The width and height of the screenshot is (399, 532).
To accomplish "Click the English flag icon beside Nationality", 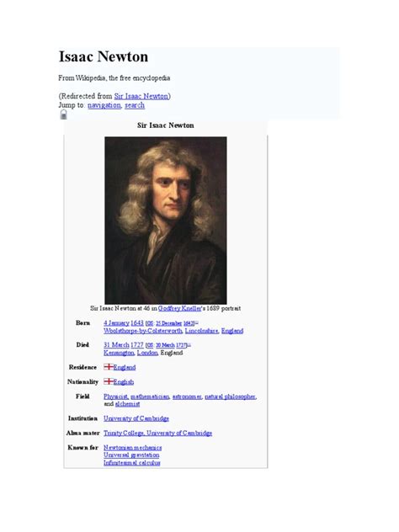I will [109, 381].
